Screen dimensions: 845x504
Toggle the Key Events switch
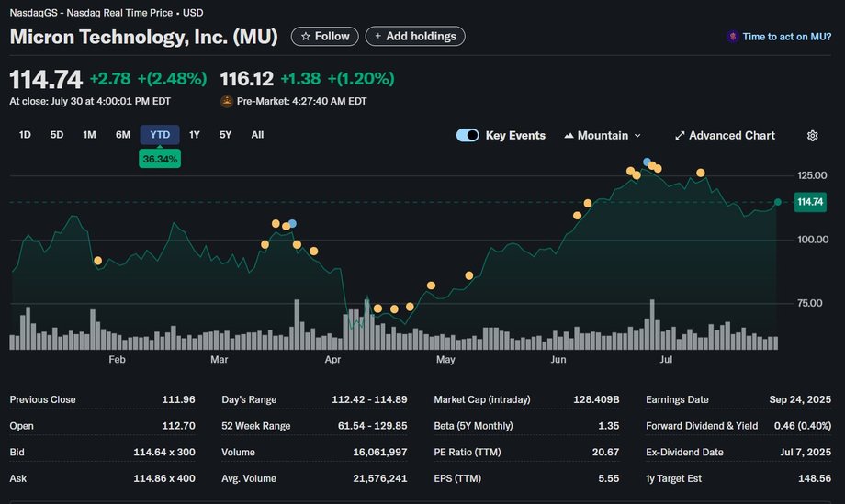[468, 135]
